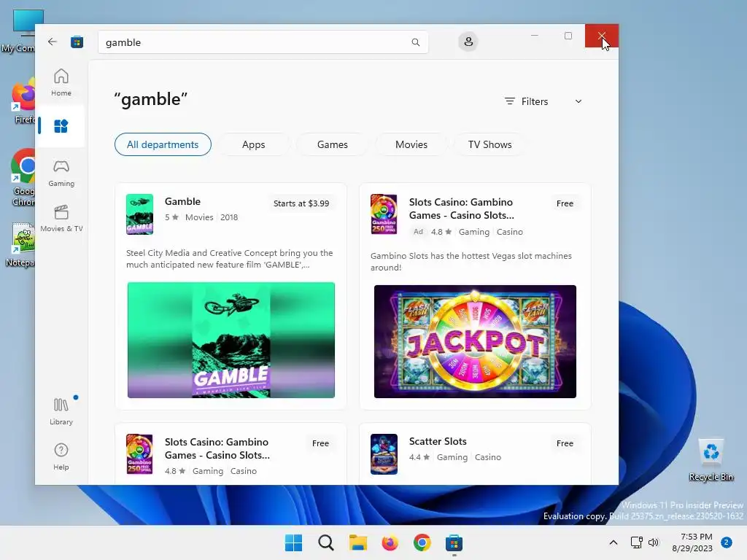747x560 pixels.
Task: Click Free button on Scatter Slots card
Action: coord(565,443)
